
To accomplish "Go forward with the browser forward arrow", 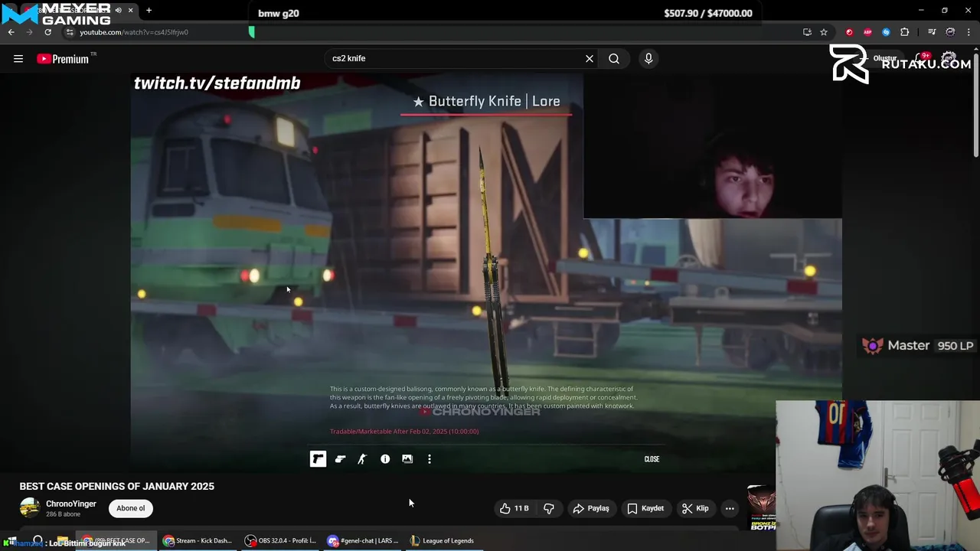I will click(x=29, y=32).
